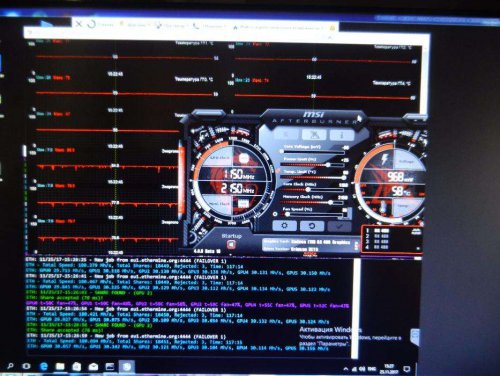
Task: Apply Afterburner settings with the checkmark button
Action: pos(339,226)
